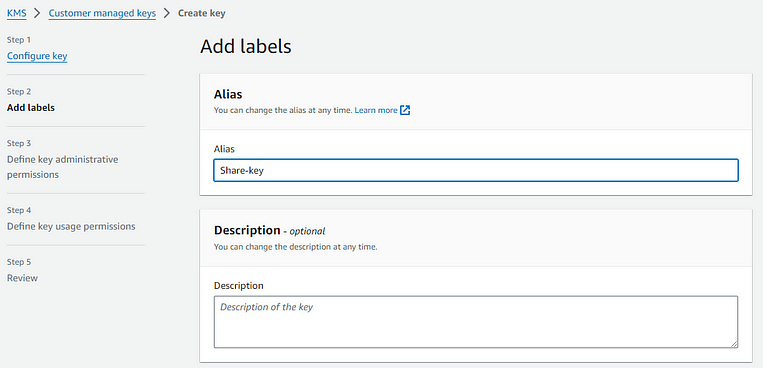Focus the Alias field containing Share-key

(x=476, y=170)
